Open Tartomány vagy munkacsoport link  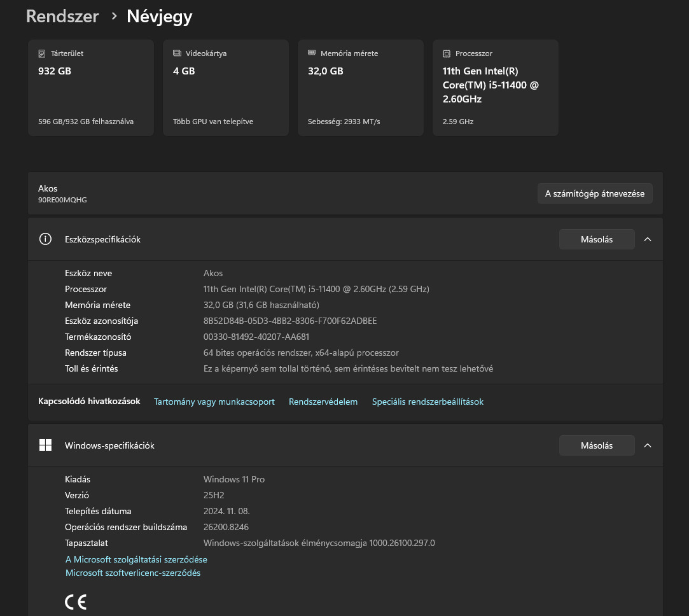click(x=214, y=402)
